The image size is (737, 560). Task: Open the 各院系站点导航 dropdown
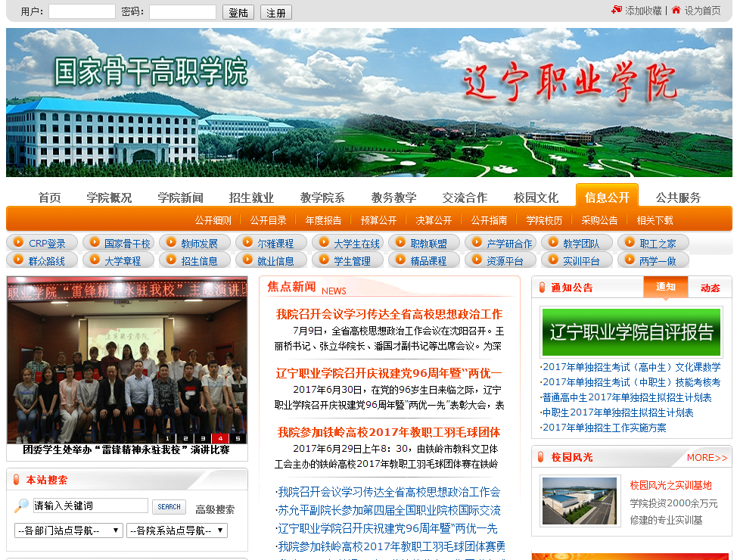[176, 530]
